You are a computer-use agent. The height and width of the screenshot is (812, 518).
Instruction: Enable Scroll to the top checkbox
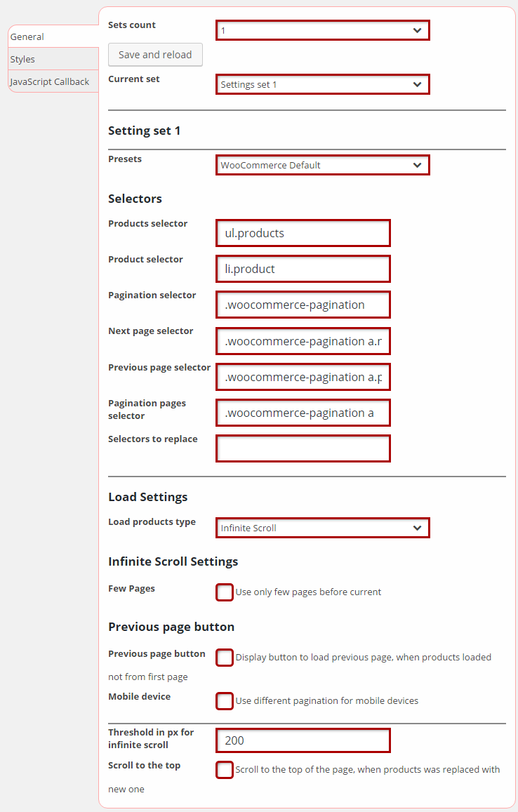(x=225, y=770)
